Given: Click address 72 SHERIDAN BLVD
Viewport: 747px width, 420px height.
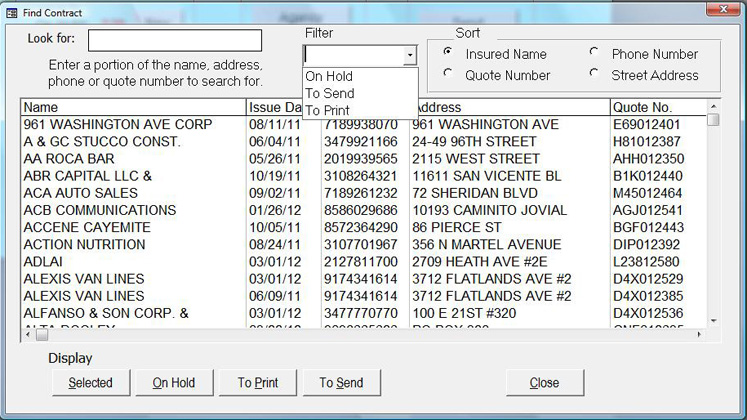Looking at the screenshot, I should pos(475,193).
